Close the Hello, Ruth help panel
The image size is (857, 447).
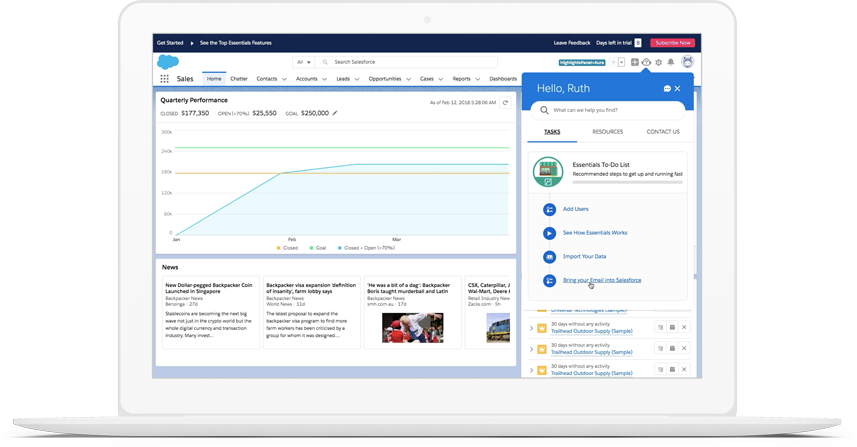[678, 89]
